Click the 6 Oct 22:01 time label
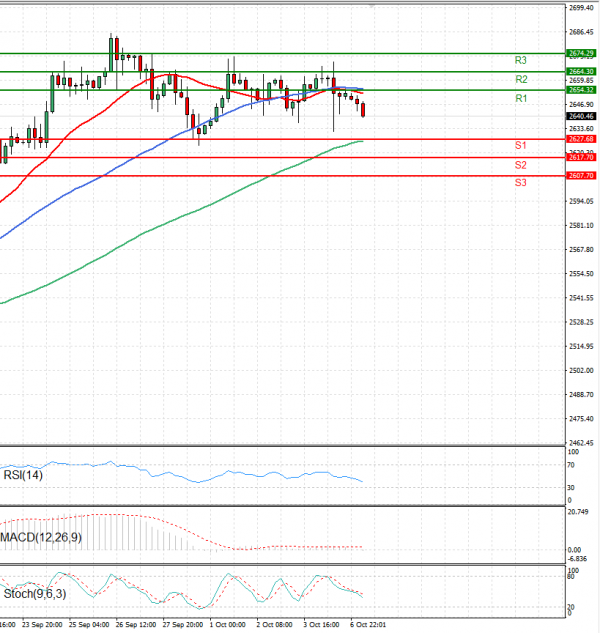This screenshot has width=600, height=633. point(368,625)
